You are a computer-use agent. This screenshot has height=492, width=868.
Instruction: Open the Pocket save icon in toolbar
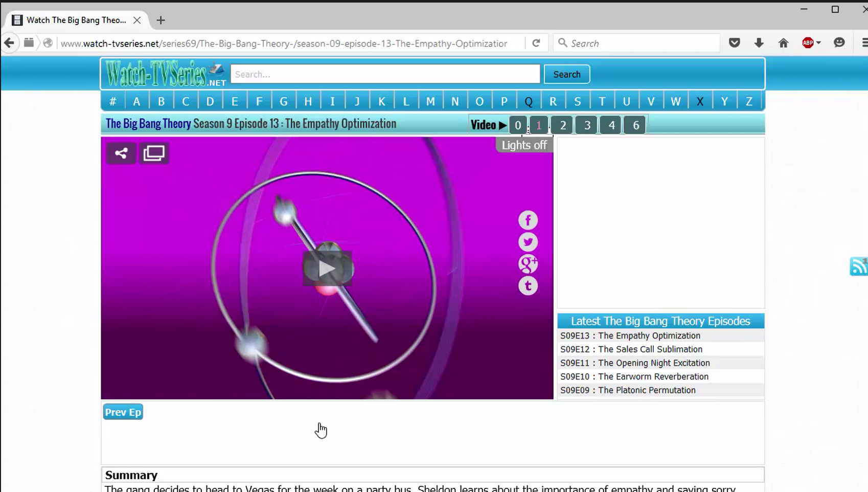pos(735,43)
